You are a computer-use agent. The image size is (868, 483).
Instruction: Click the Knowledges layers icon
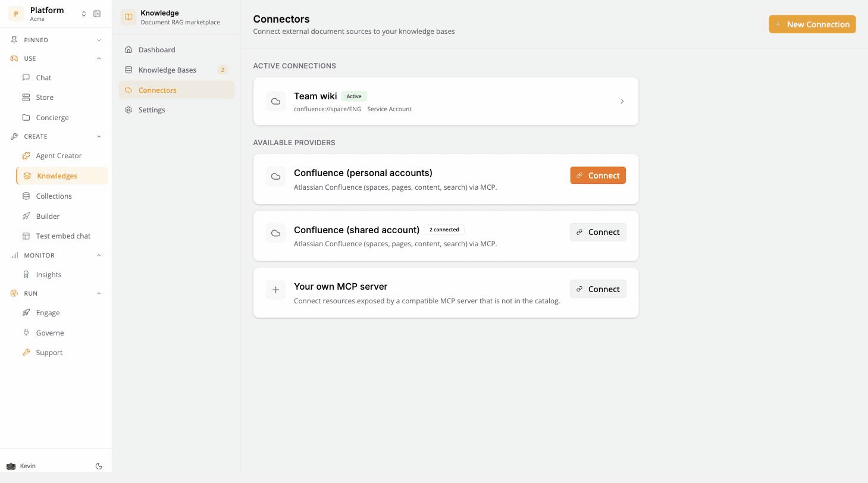(27, 175)
